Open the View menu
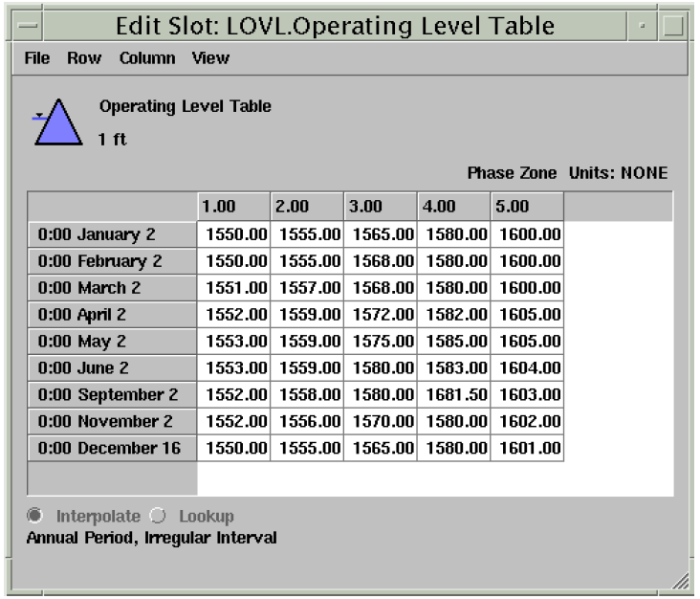Screen dimensions: 700x599 pos(210,58)
